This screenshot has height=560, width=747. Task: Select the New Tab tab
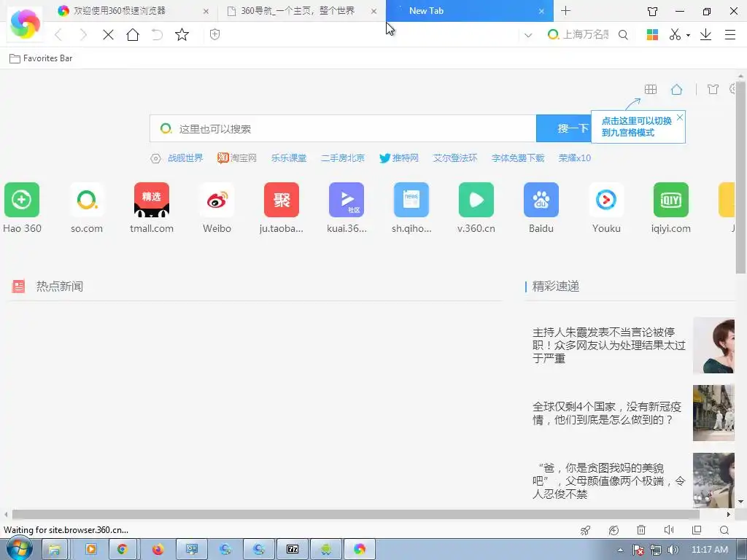469,10
